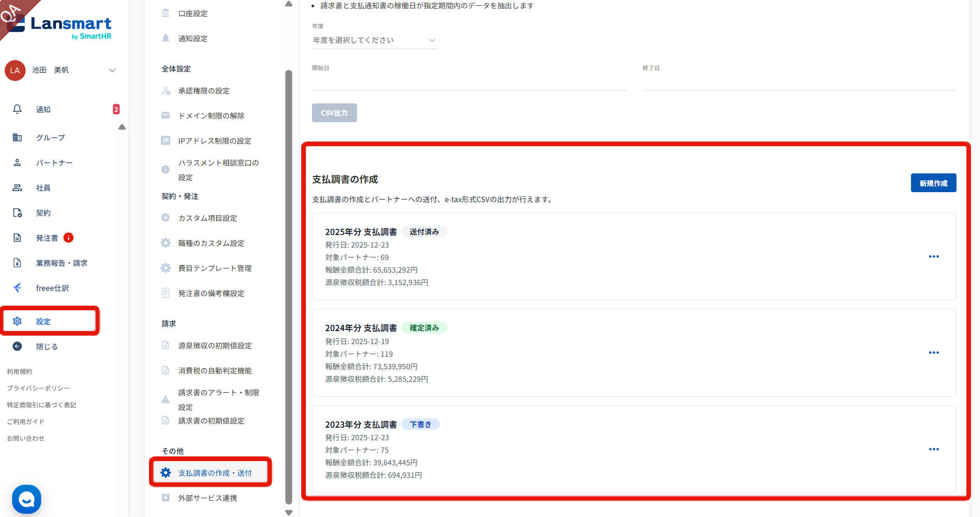Open options menu for 2024年分 支払調書
Screen dimensions: 980x517
pyautogui.click(x=934, y=352)
